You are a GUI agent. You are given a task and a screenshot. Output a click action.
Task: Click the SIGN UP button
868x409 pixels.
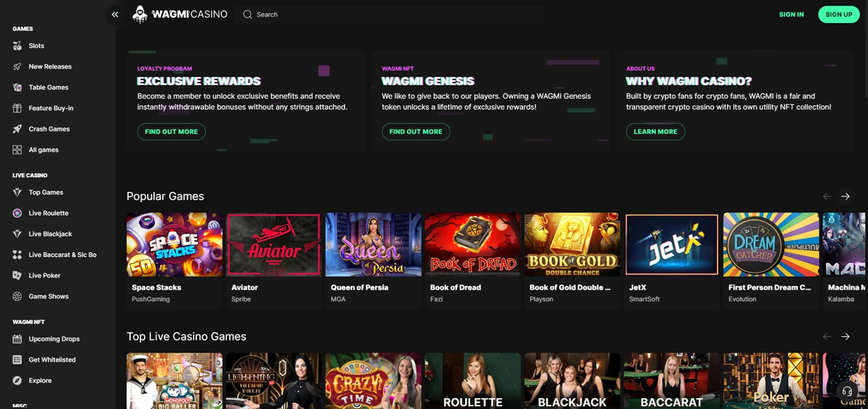coord(839,14)
